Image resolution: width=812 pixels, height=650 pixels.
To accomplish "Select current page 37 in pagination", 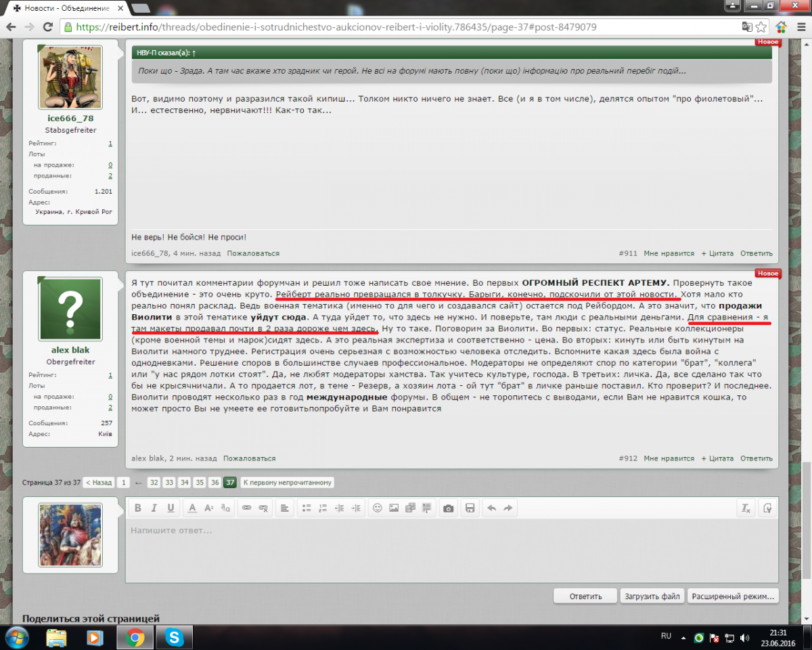I will click(x=230, y=483).
